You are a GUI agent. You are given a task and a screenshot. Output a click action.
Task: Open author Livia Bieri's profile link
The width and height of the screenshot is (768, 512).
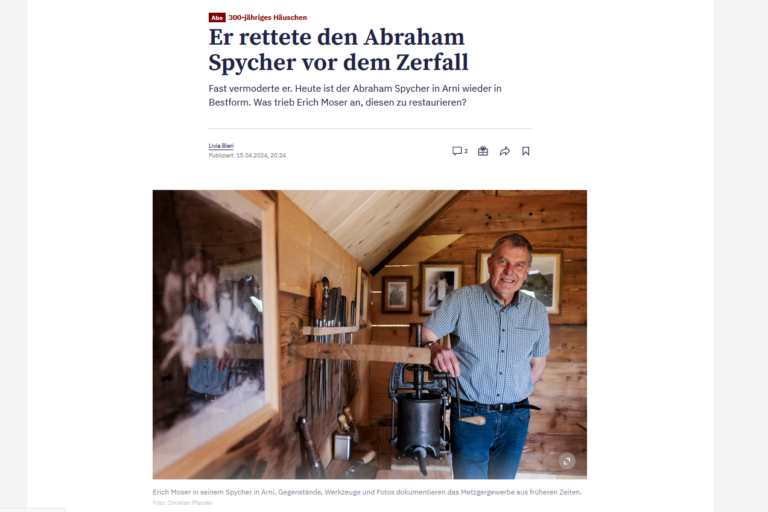click(221, 146)
